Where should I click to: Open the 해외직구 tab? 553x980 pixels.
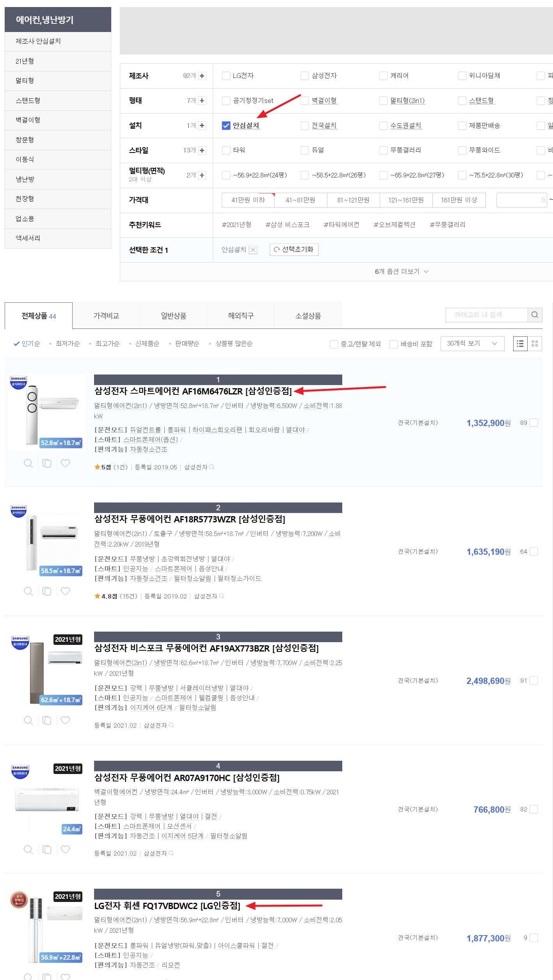click(x=240, y=316)
